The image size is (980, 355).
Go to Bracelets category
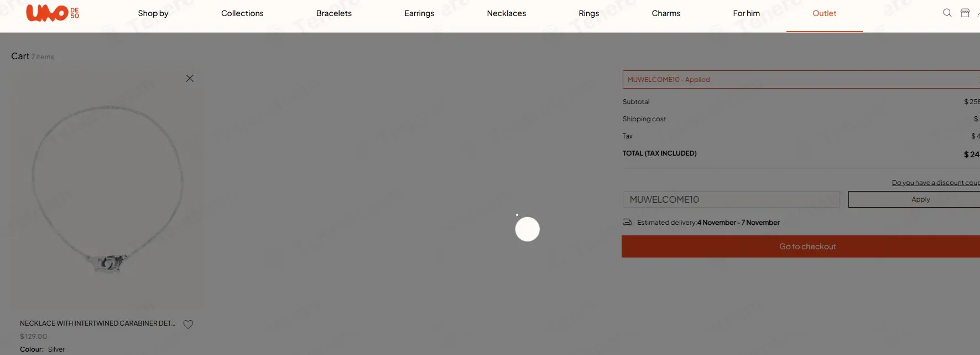tap(333, 13)
